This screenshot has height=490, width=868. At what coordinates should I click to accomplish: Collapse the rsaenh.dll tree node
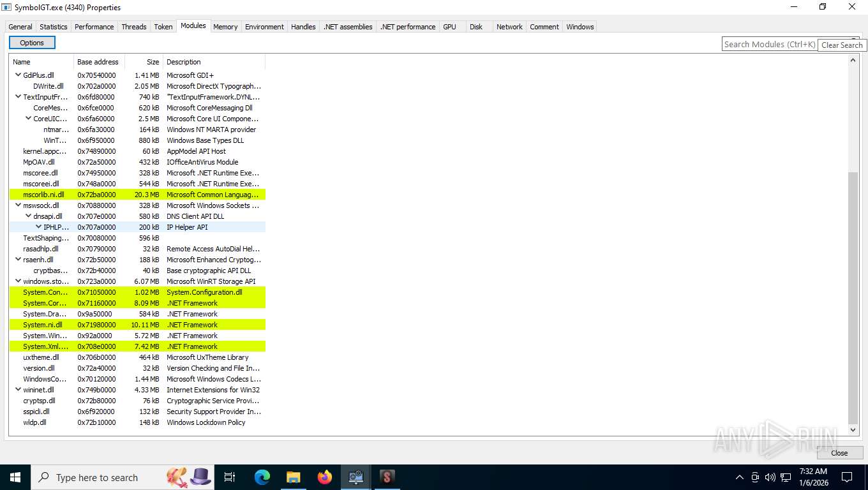coord(18,260)
